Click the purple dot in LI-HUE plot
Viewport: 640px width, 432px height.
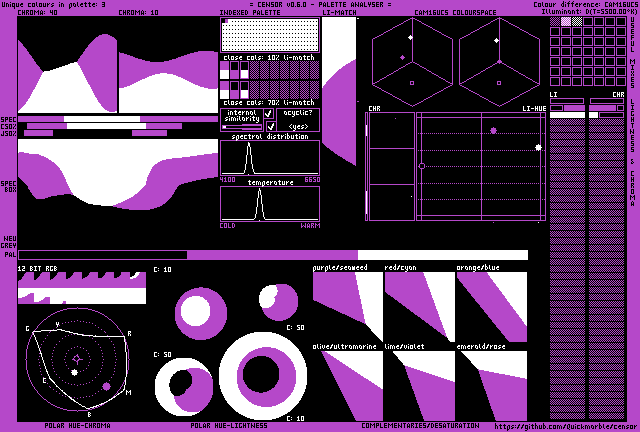click(493, 131)
